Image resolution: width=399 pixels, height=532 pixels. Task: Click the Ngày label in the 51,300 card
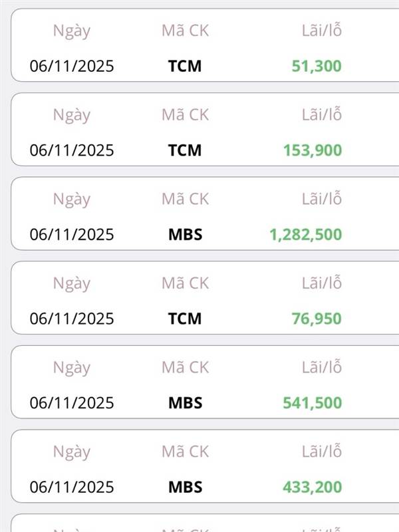coord(71,31)
